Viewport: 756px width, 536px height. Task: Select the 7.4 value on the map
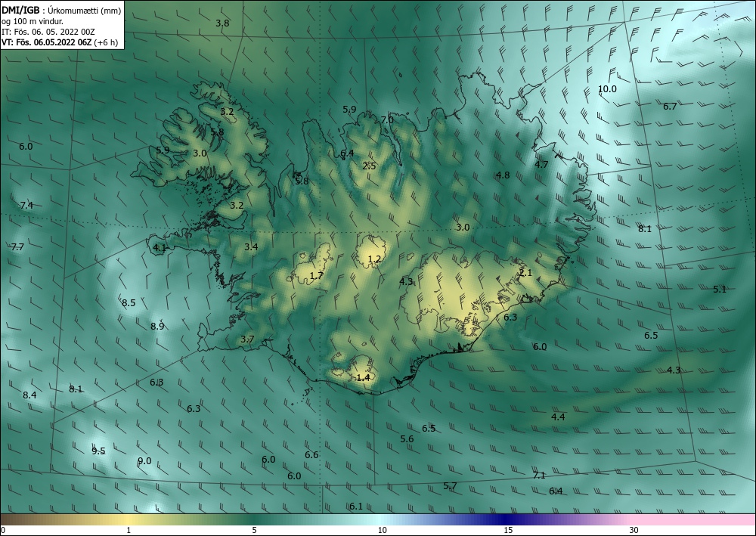(x=26, y=206)
